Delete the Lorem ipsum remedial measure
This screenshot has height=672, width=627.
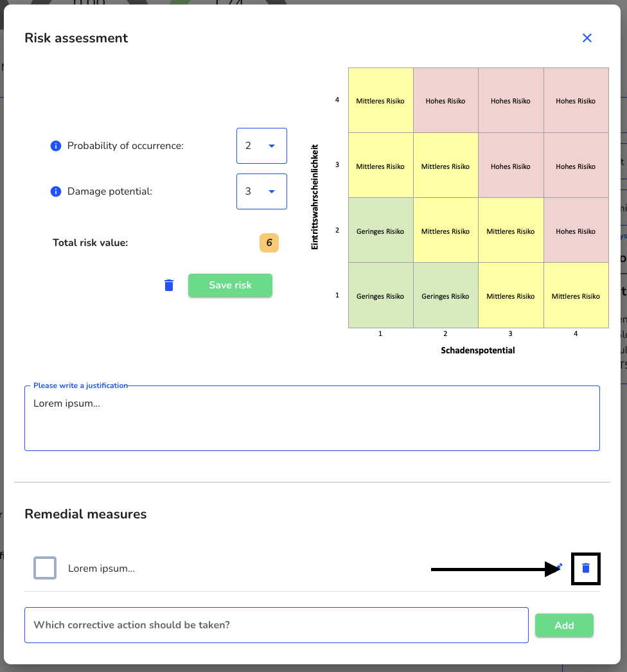coord(585,569)
